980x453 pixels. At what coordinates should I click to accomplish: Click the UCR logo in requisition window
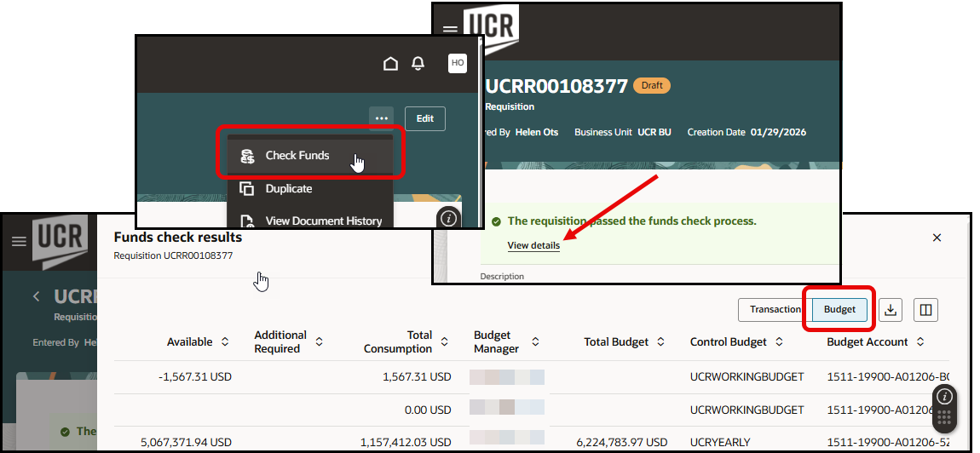[x=491, y=27]
